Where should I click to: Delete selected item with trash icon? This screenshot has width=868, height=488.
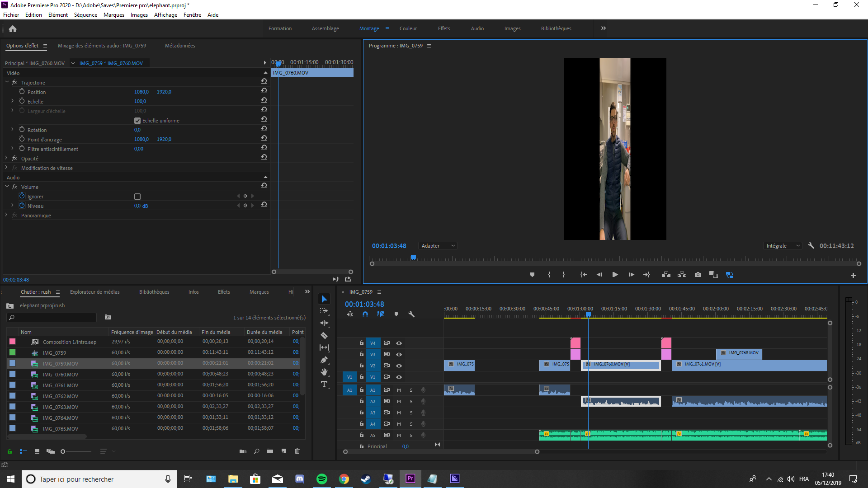tap(297, 451)
